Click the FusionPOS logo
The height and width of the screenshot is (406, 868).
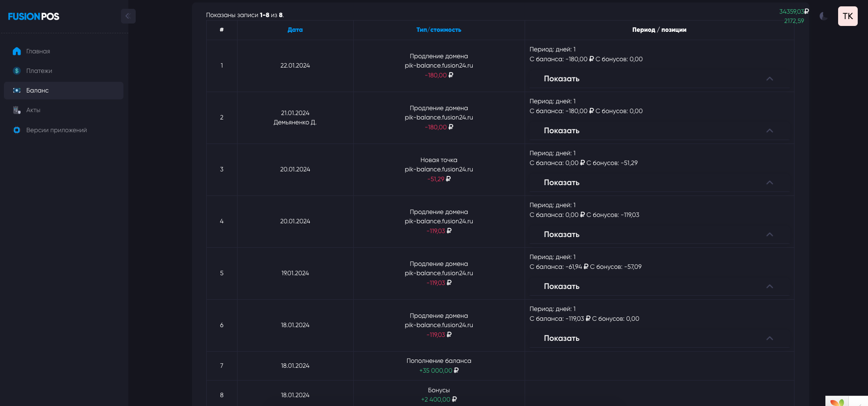pyautogui.click(x=34, y=17)
